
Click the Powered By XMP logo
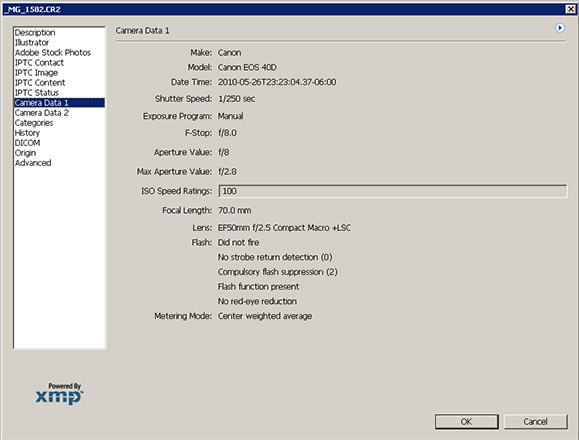[x=59, y=393]
